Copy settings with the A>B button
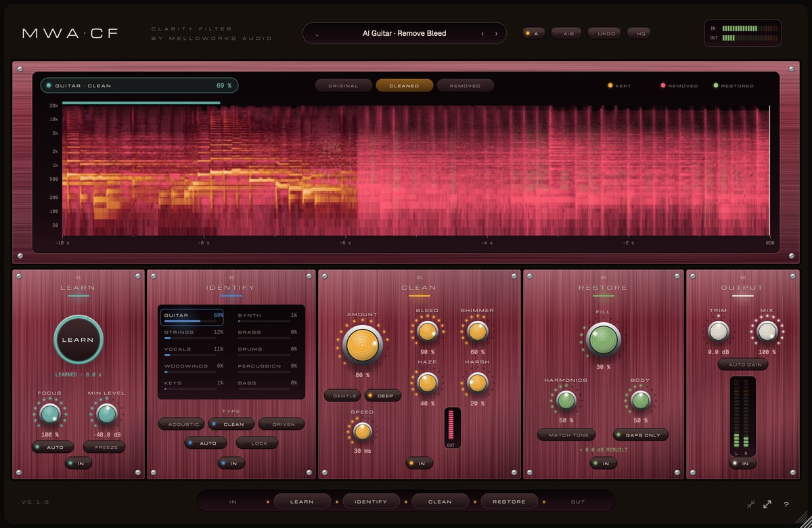The height and width of the screenshot is (528, 812). 566,33
